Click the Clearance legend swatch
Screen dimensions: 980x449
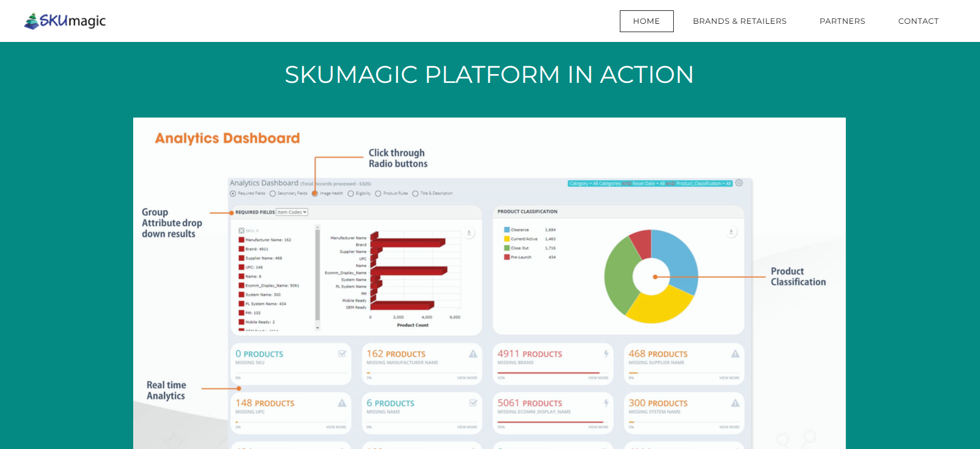tap(507, 229)
